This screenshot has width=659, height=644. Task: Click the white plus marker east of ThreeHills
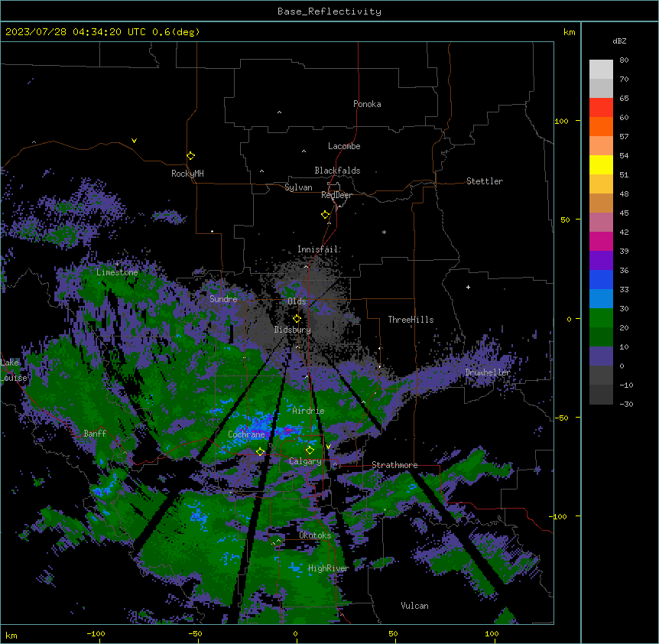(x=468, y=287)
